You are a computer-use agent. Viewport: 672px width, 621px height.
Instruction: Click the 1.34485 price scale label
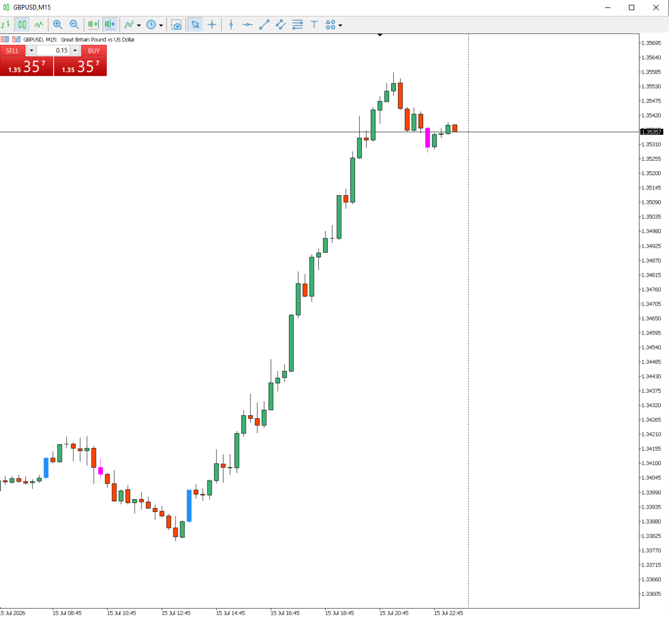click(x=651, y=362)
